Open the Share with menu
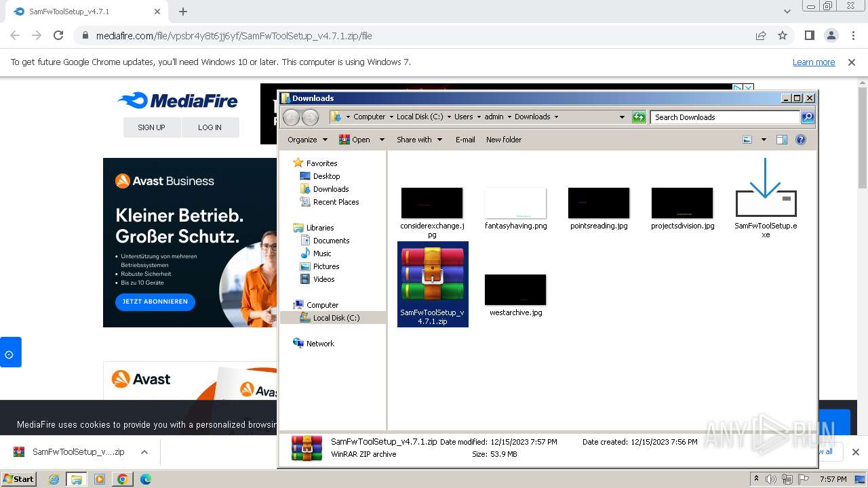Image resolution: width=868 pixels, height=488 pixels. [419, 140]
